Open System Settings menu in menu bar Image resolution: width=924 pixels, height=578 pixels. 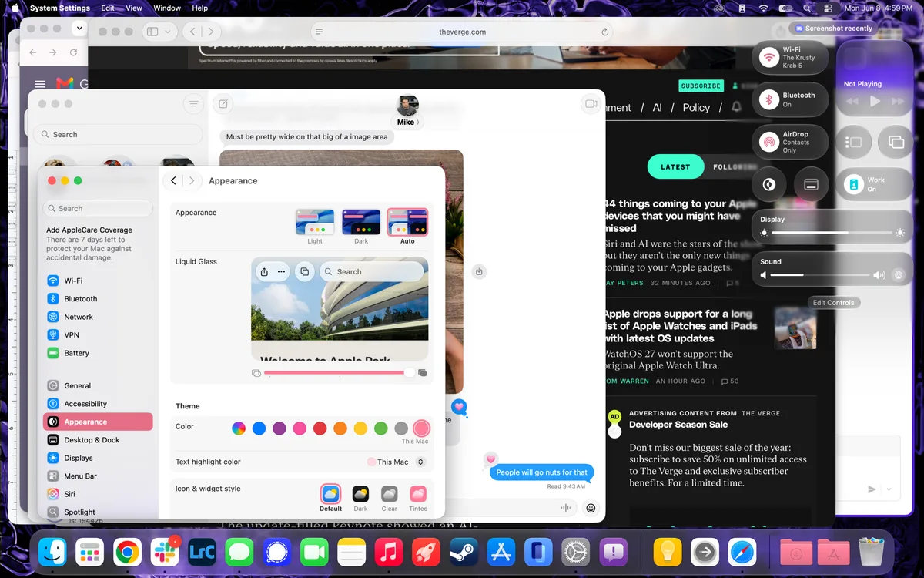pyautogui.click(x=60, y=8)
